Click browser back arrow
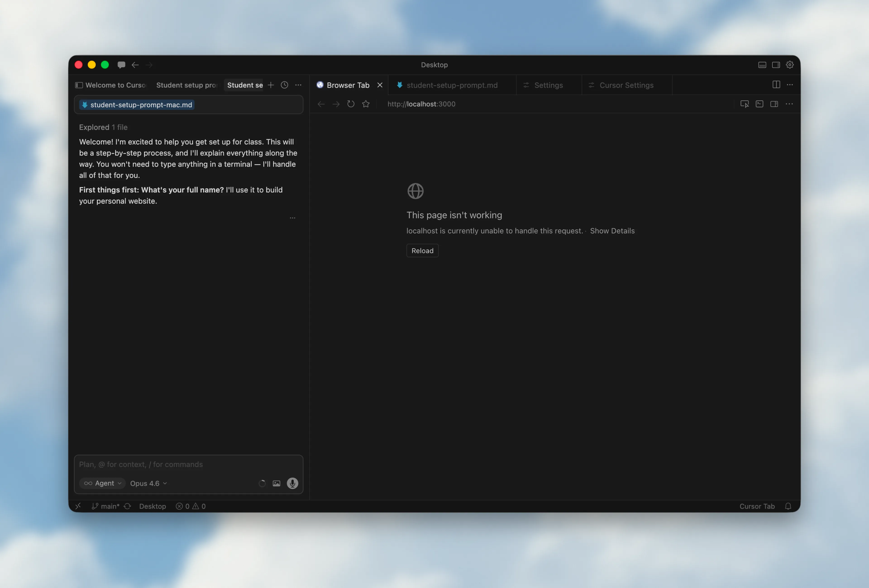 321,104
